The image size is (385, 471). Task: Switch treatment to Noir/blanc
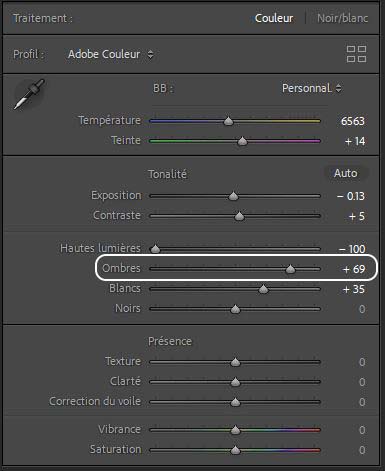point(342,18)
